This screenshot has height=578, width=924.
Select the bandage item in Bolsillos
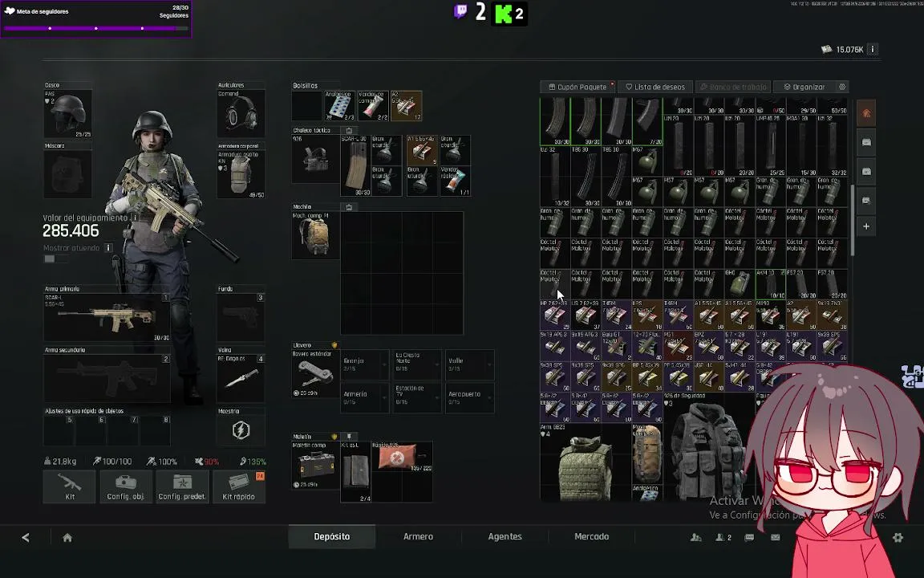373,106
